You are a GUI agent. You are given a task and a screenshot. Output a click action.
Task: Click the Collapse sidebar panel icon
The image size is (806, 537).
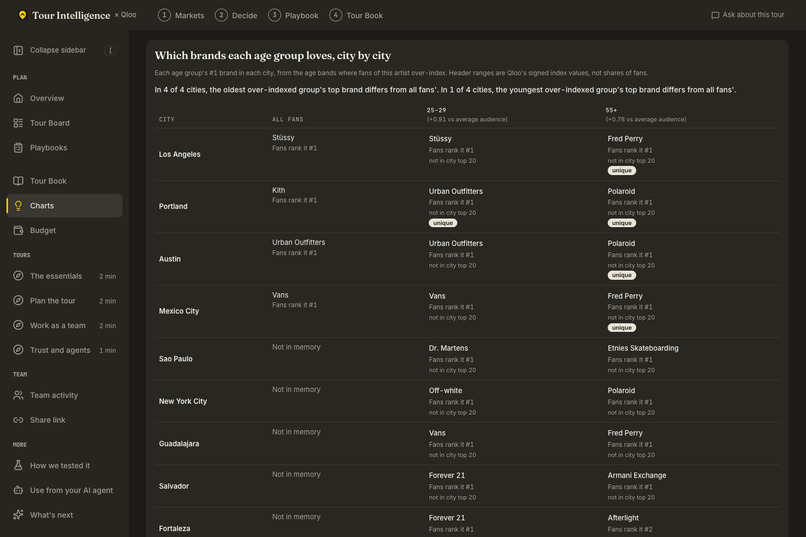coord(18,50)
